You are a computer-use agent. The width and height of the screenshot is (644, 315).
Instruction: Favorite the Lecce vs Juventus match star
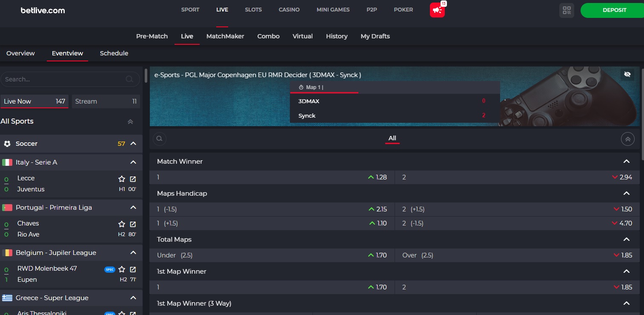122,179
